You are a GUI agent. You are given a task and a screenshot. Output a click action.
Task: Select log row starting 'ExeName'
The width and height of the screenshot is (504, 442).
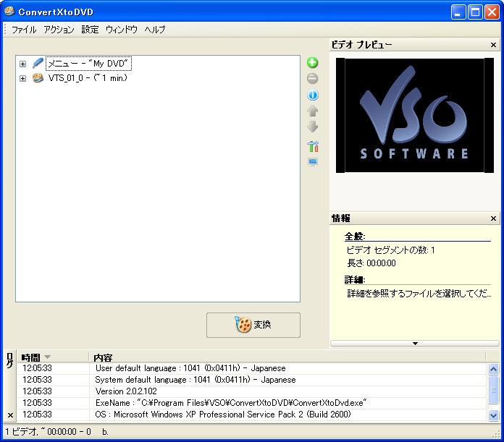[251, 403]
